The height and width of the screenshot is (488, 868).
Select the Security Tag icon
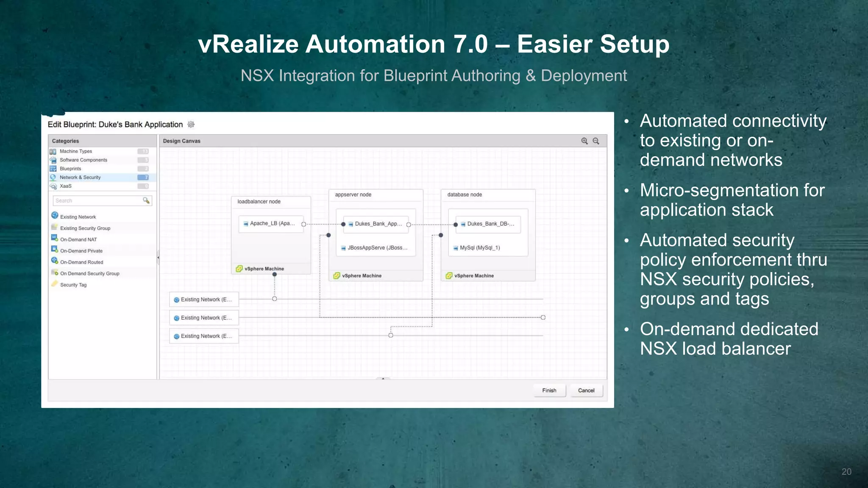(55, 284)
